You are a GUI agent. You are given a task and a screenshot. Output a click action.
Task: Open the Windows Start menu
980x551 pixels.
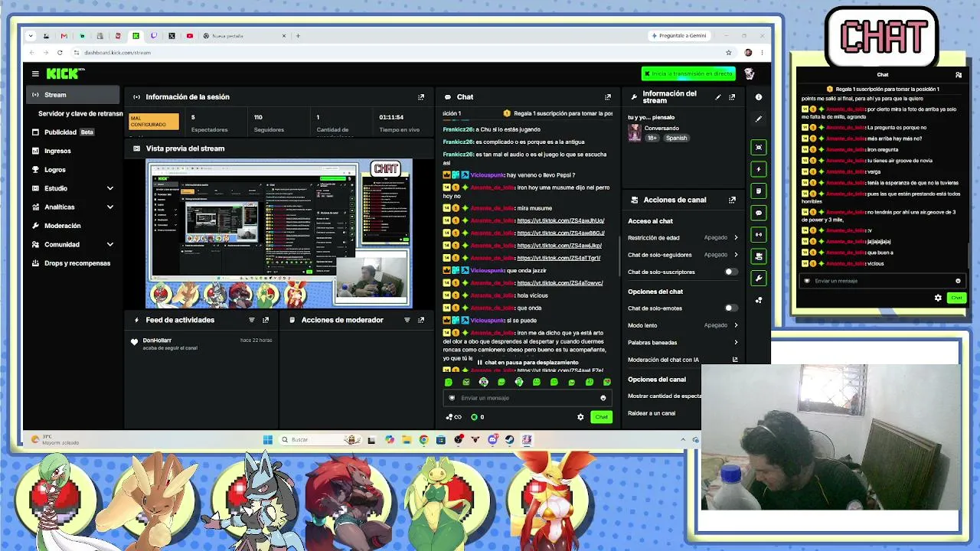267,439
